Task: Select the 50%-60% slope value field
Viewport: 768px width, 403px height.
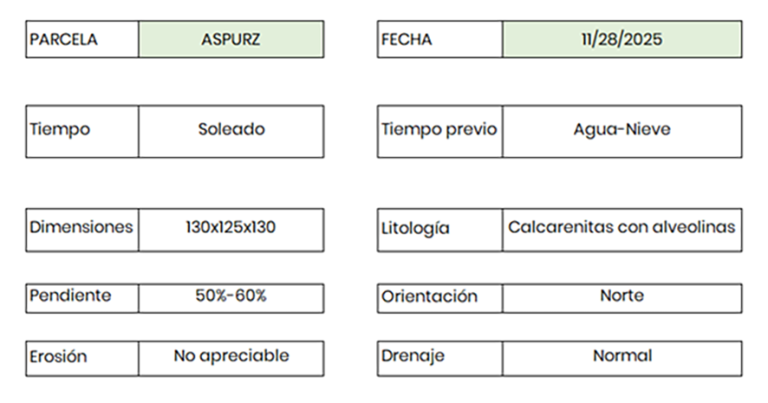Action: (x=231, y=298)
